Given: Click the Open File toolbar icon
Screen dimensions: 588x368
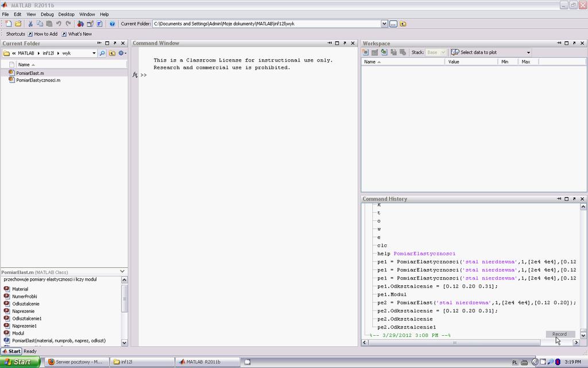Looking at the screenshot, I should (18, 24).
